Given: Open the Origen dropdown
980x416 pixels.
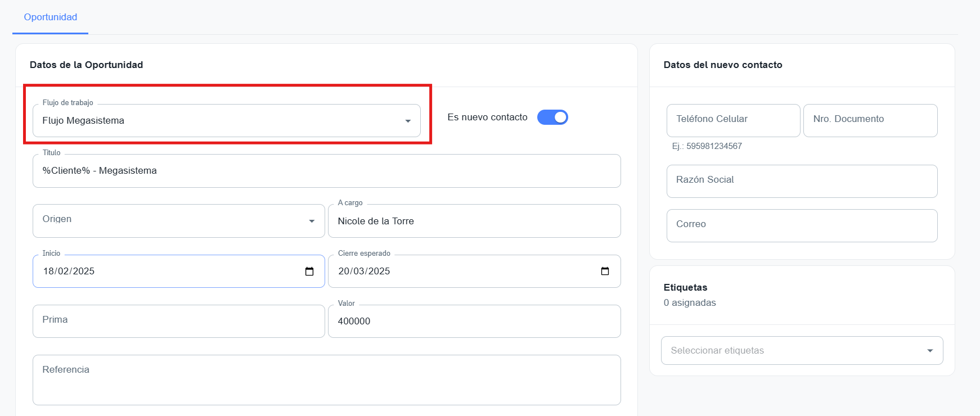Looking at the screenshot, I should click(x=312, y=221).
